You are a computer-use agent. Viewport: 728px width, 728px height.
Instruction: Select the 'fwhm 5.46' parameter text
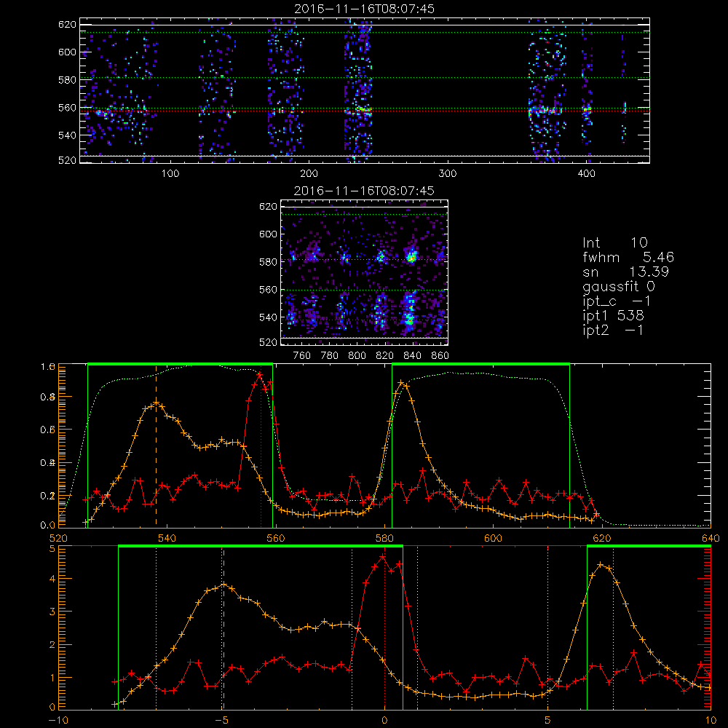tap(628, 257)
